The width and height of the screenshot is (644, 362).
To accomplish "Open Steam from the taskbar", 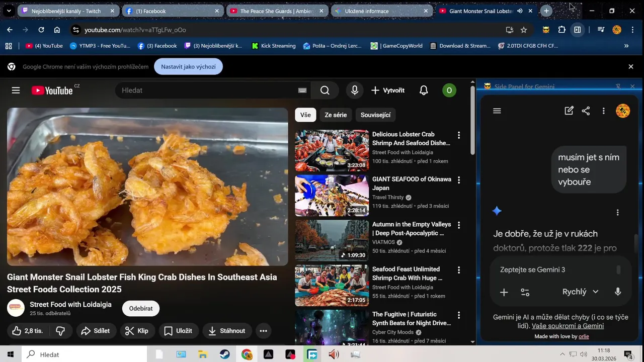I will [x=224, y=354].
